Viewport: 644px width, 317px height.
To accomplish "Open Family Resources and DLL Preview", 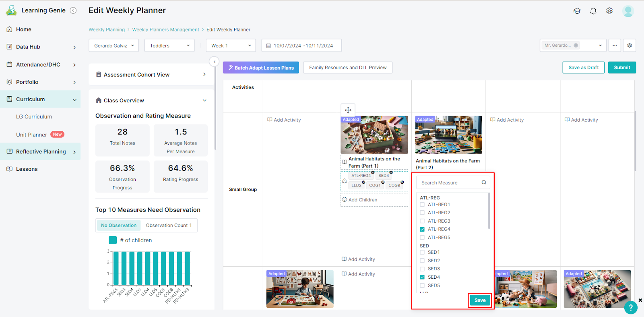I will (348, 68).
